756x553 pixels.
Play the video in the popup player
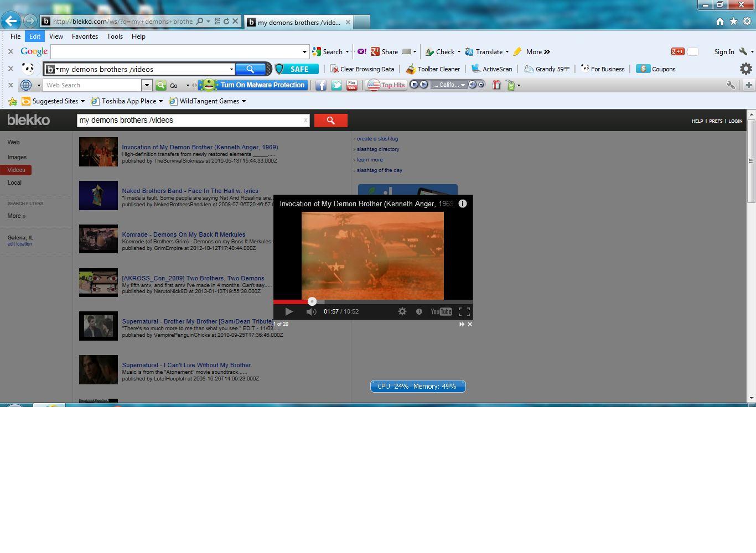(x=289, y=311)
